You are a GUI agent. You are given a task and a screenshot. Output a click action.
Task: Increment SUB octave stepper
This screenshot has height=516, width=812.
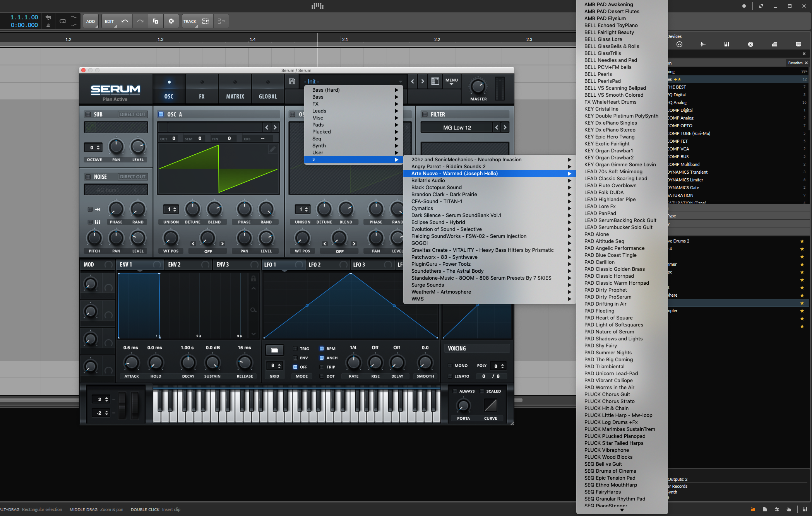pos(98,146)
